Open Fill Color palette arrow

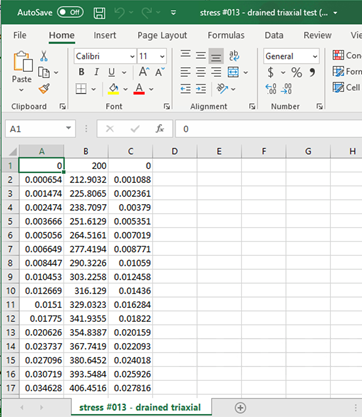click(125, 89)
